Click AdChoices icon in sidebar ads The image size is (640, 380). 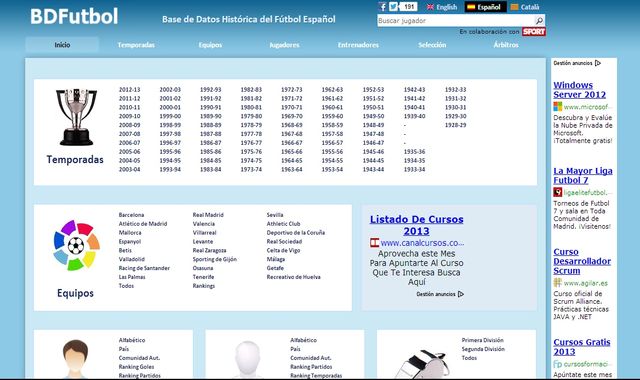pyautogui.click(x=598, y=63)
